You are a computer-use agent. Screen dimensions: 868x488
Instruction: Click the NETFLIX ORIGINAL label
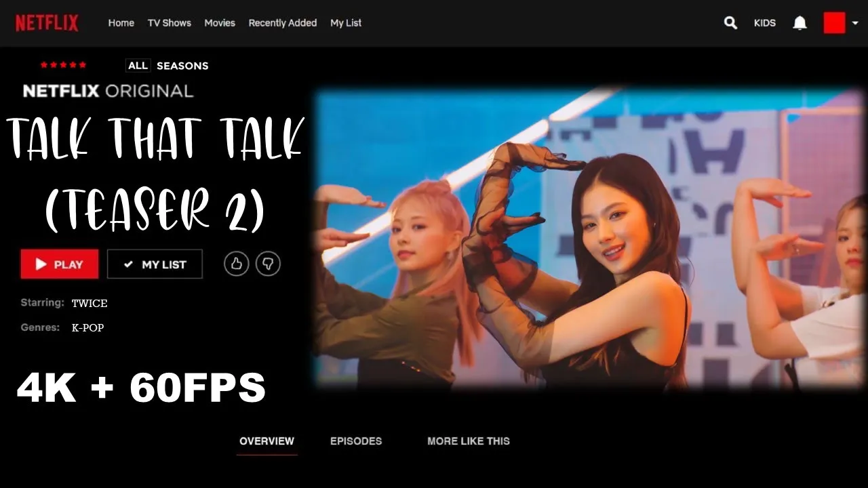coord(108,91)
